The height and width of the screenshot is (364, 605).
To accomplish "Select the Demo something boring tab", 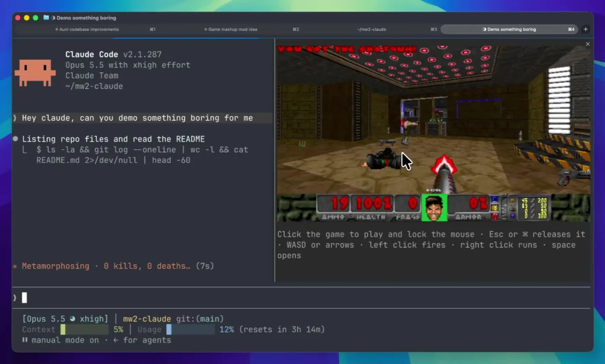I will [x=509, y=29].
